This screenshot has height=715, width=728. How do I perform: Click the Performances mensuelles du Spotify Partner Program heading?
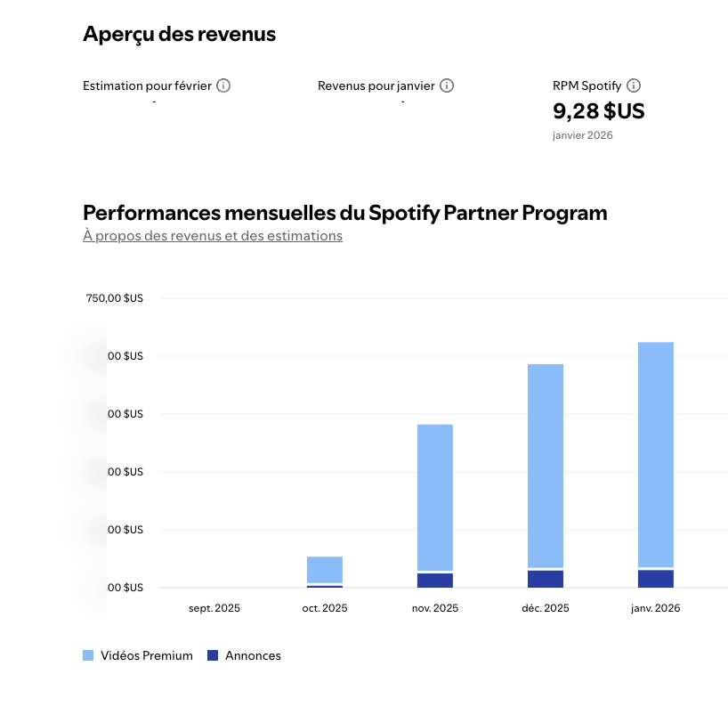pos(345,213)
